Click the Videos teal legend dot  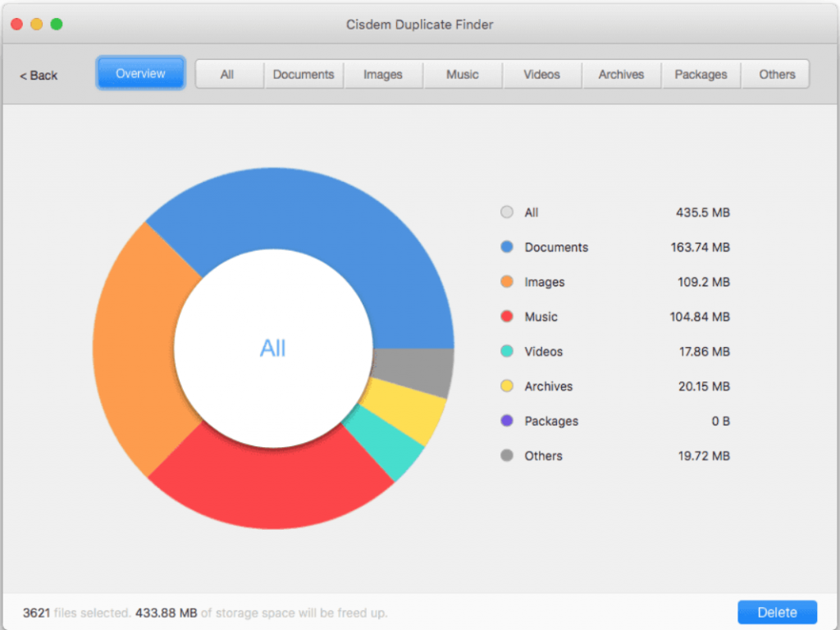[506, 351]
